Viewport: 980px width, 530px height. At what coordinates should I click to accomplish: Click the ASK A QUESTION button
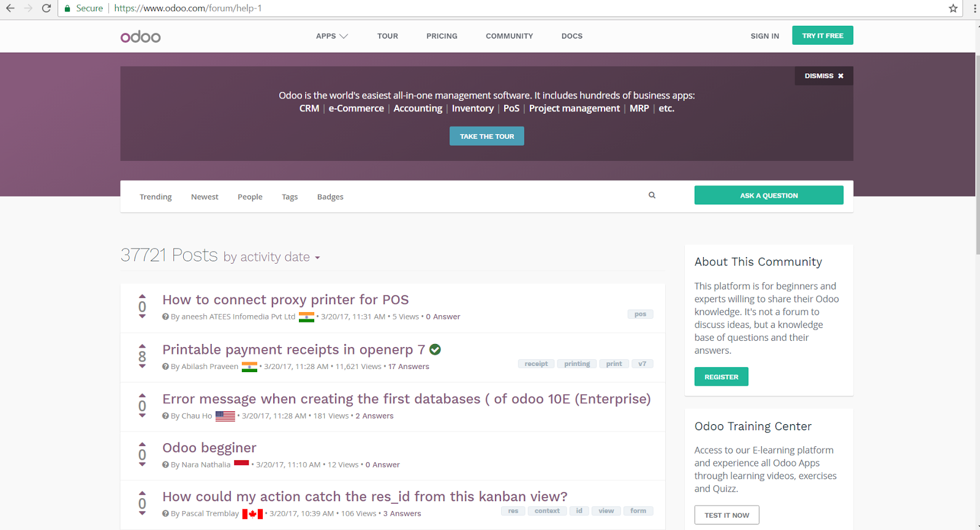[x=769, y=196]
